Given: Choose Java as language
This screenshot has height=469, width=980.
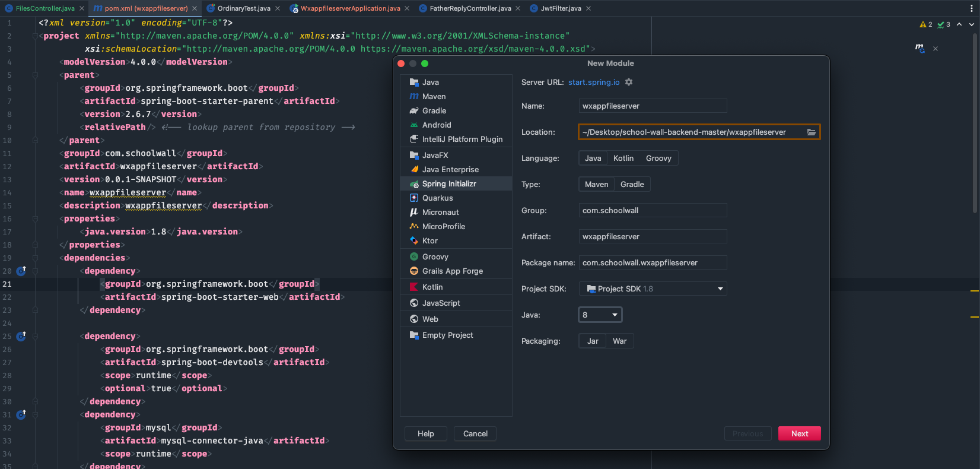Looking at the screenshot, I should coord(593,158).
